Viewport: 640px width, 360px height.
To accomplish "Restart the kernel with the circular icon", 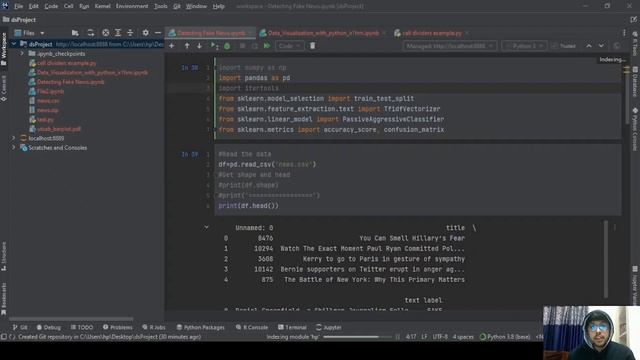I will click(255, 46).
